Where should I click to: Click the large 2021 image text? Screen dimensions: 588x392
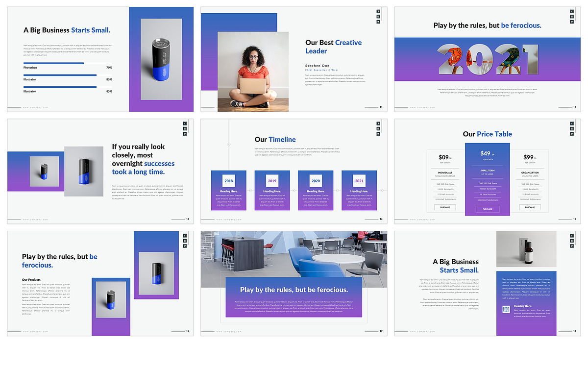tap(487, 59)
